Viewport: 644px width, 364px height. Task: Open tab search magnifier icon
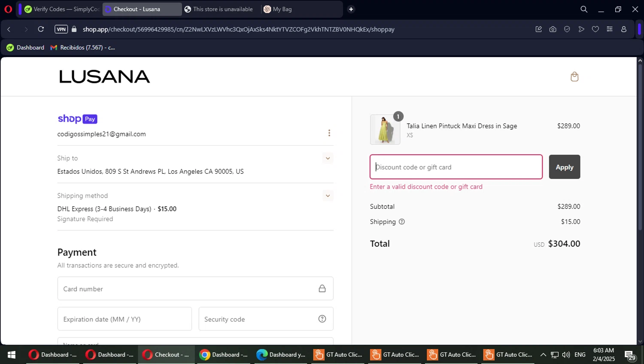584,9
